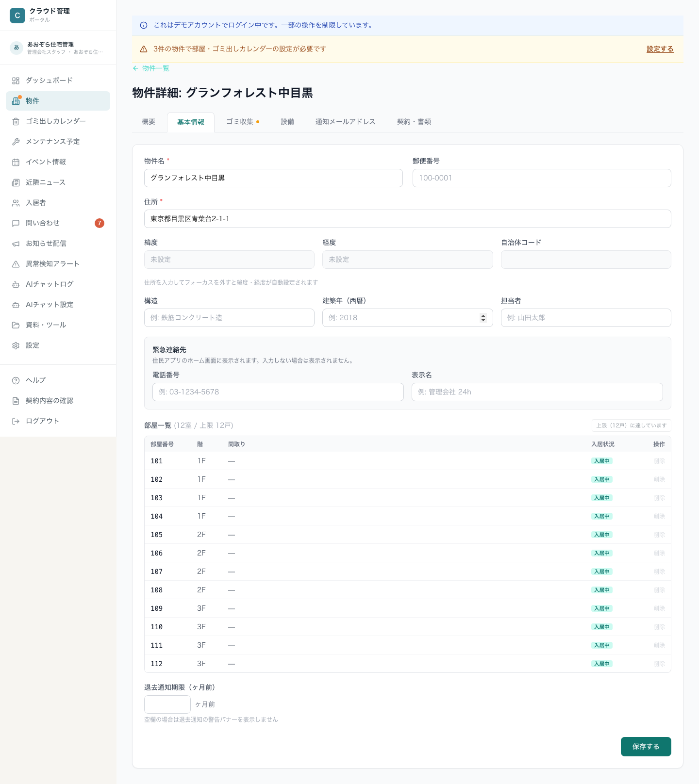
Task: Switch to the 契約・書類 tab
Action: [414, 122]
